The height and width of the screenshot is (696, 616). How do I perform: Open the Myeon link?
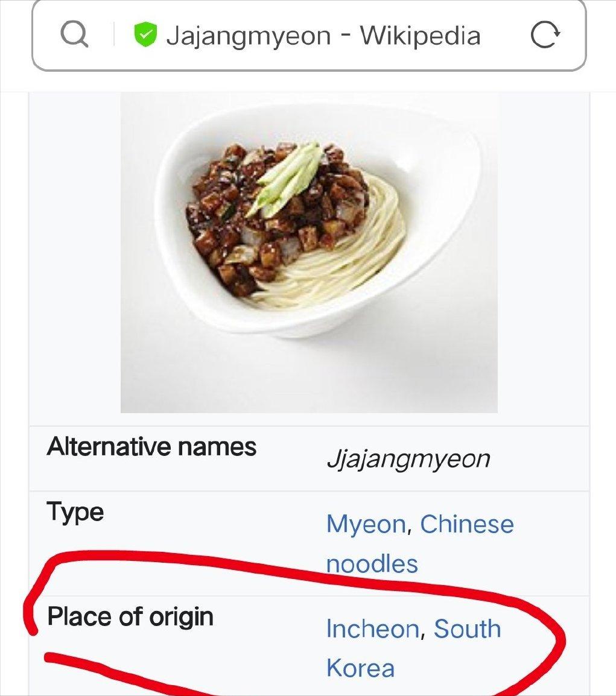[x=366, y=524]
